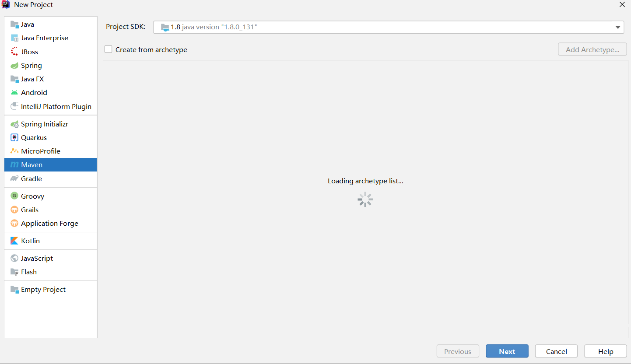This screenshot has width=631, height=364.
Task: Close the New Project dialog
Action: point(622,4)
